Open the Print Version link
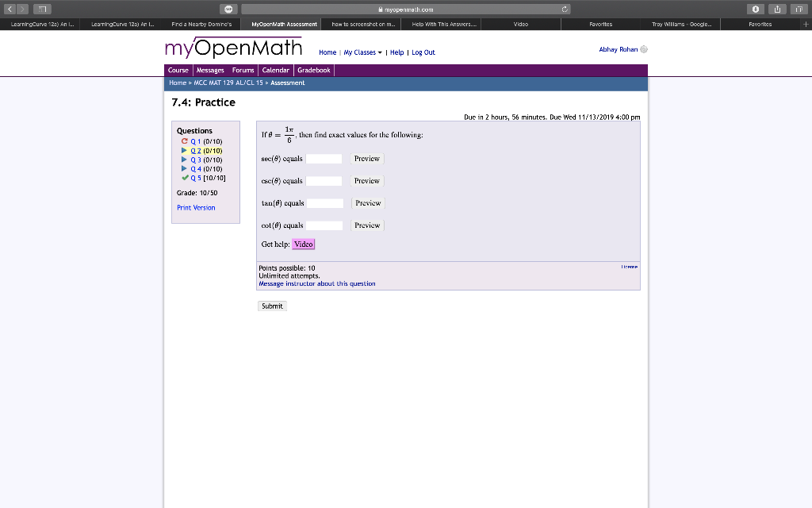This screenshot has width=812, height=508. pyautogui.click(x=196, y=207)
